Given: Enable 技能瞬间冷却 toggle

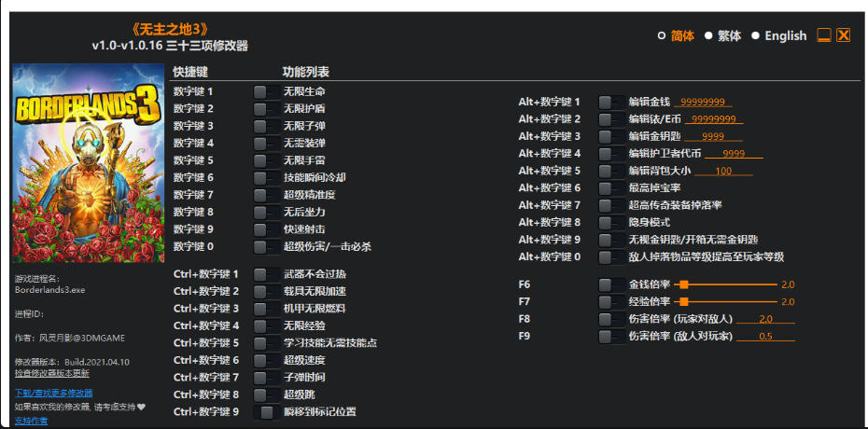Looking at the screenshot, I should (266, 177).
